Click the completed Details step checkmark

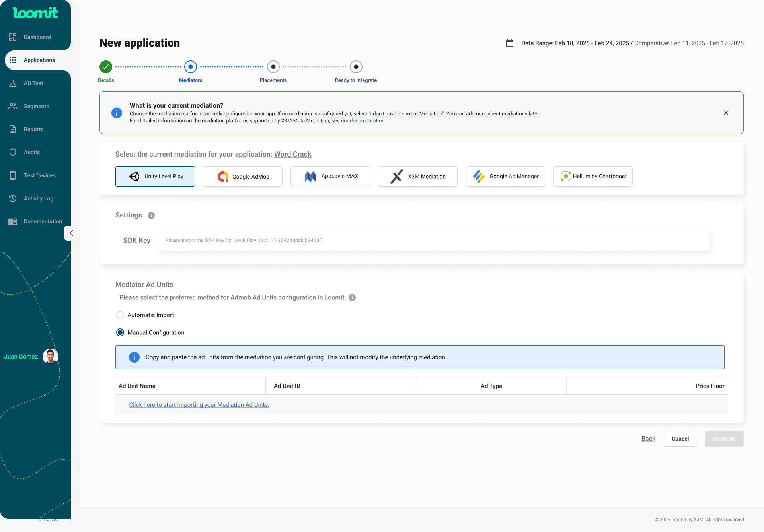[106, 67]
